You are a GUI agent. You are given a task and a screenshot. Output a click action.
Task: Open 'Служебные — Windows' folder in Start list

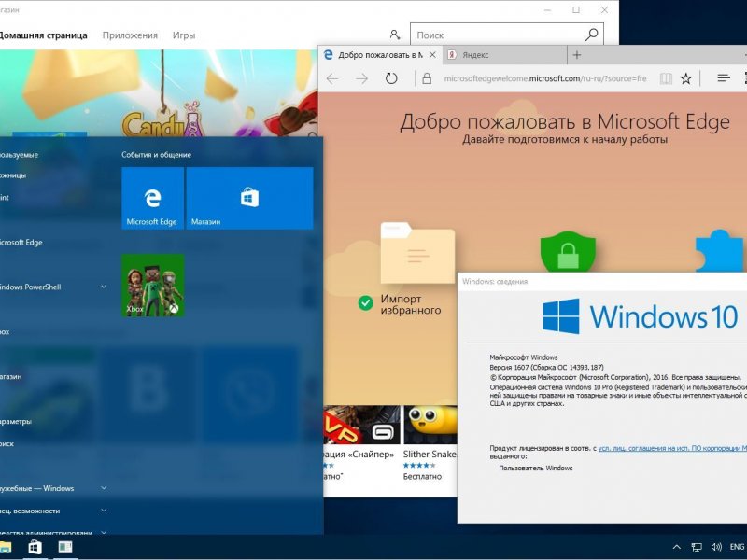(x=36, y=488)
